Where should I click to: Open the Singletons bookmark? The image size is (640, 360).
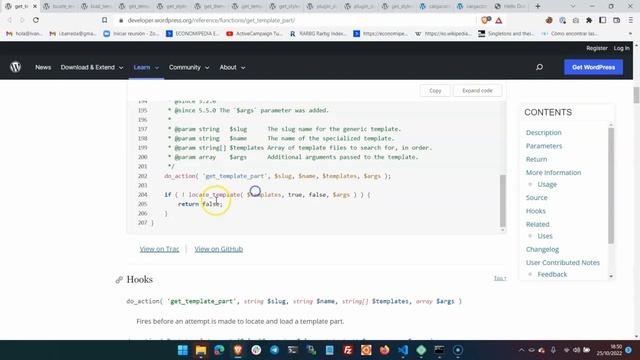[507, 33]
